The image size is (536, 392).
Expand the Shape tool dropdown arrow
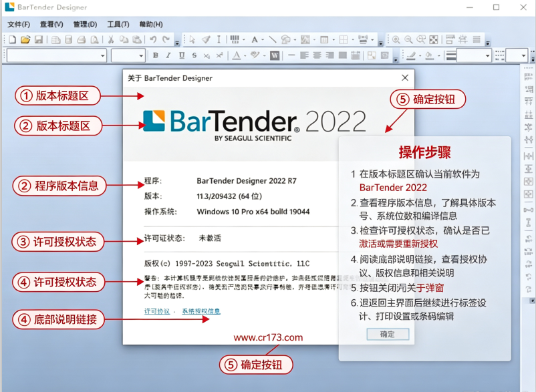(295, 39)
